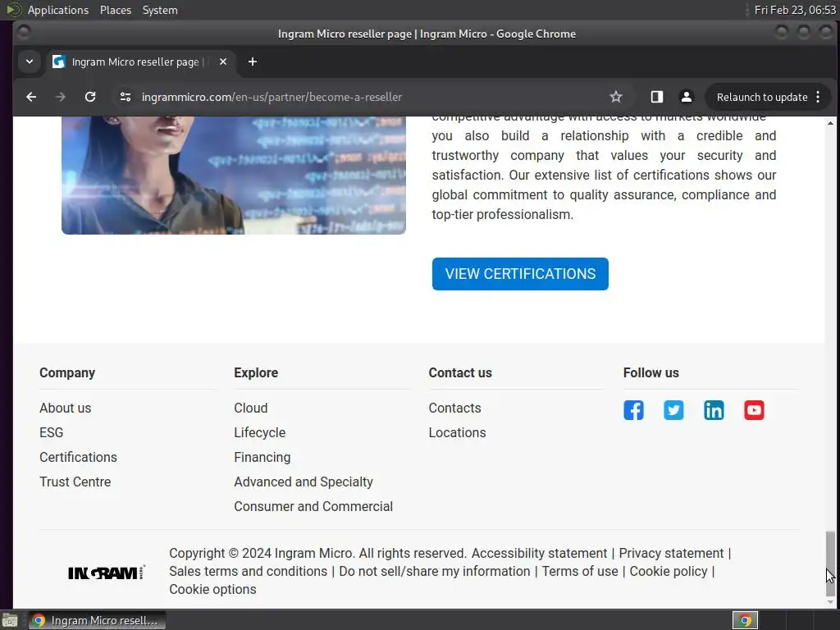The width and height of the screenshot is (840, 630).
Task: Open the Financing link
Action: coord(262,458)
